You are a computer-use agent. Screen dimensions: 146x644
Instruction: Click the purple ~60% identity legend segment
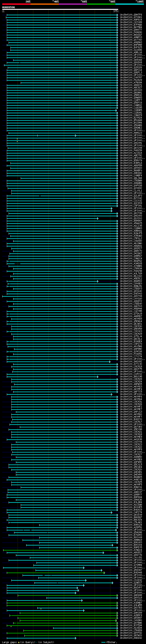point(73,4)
